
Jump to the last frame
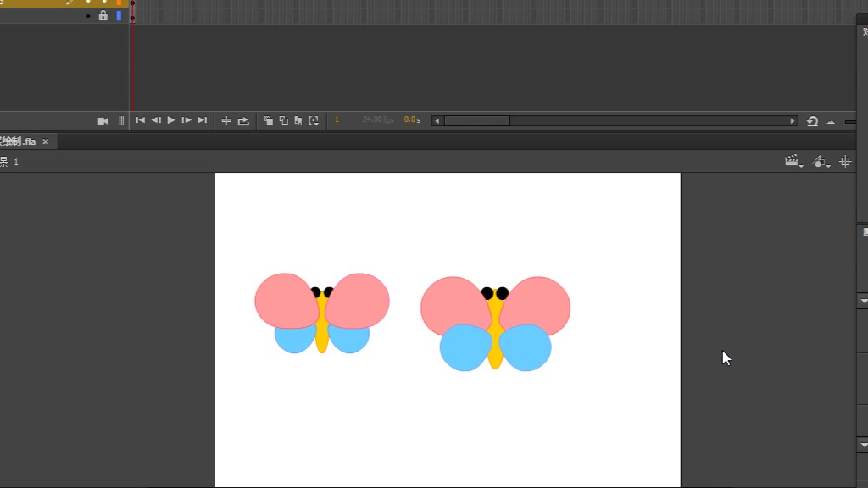coord(202,120)
